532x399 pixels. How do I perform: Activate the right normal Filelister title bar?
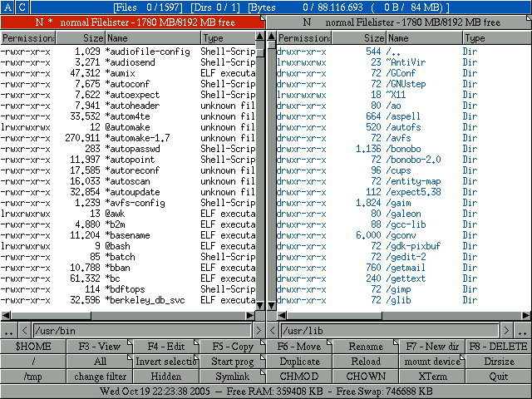[x=399, y=22]
